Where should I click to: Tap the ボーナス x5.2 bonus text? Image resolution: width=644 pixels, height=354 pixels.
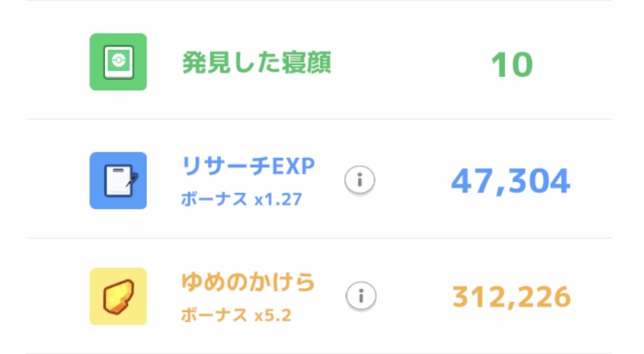[236, 316]
